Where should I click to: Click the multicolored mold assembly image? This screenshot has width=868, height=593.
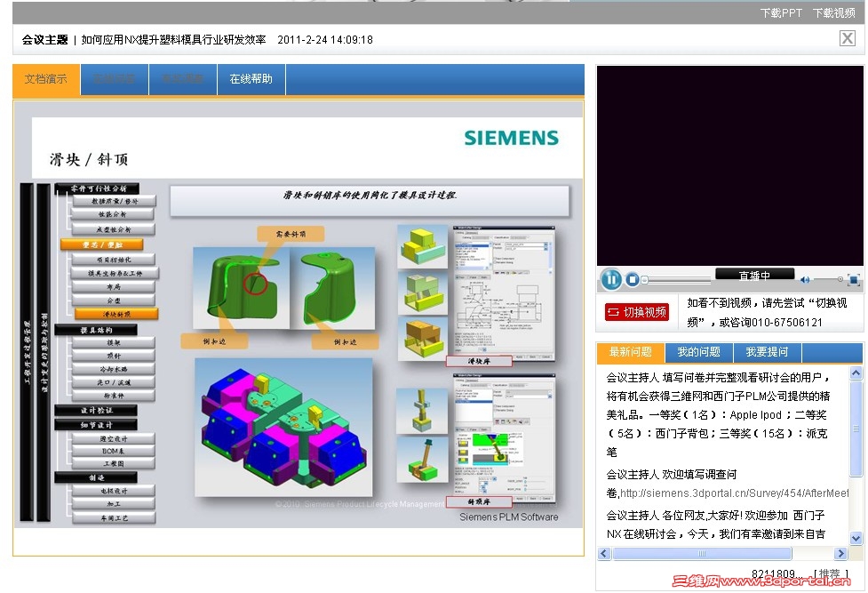[284, 427]
